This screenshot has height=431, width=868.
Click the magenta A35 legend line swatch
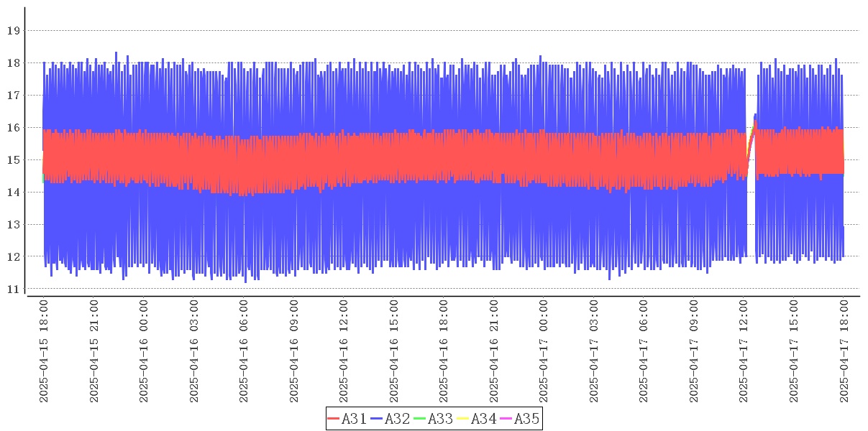[506, 419]
